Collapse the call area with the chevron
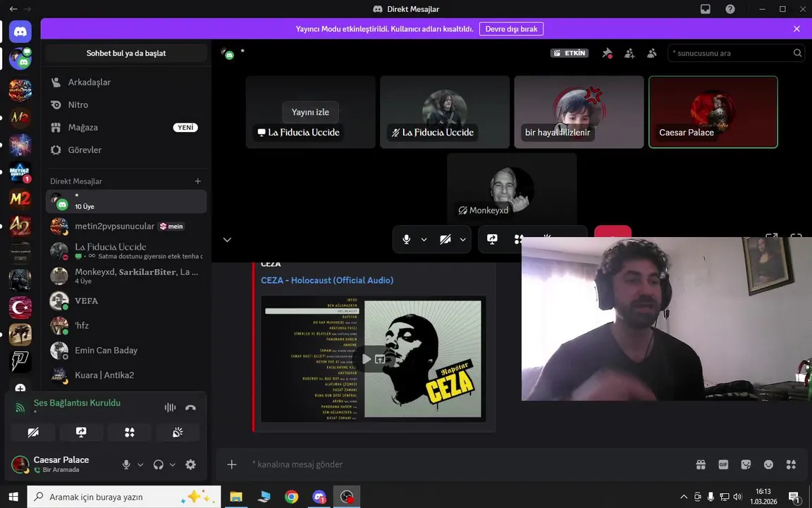Viewport: 812px width, 508px height. point(227,239)
